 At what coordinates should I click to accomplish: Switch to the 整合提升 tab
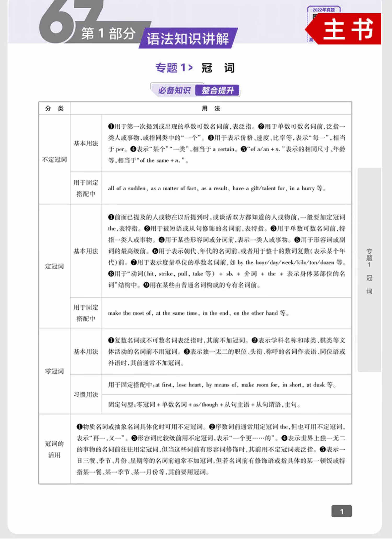point(217,90)
